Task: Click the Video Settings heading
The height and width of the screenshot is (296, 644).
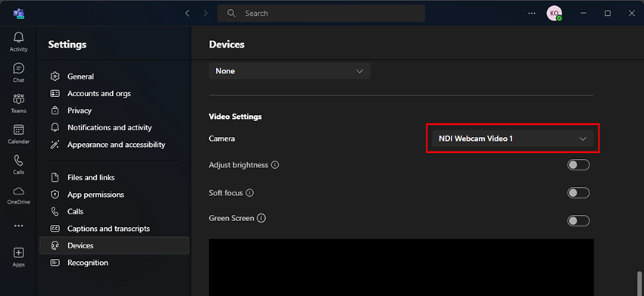Action: [236, 117]
